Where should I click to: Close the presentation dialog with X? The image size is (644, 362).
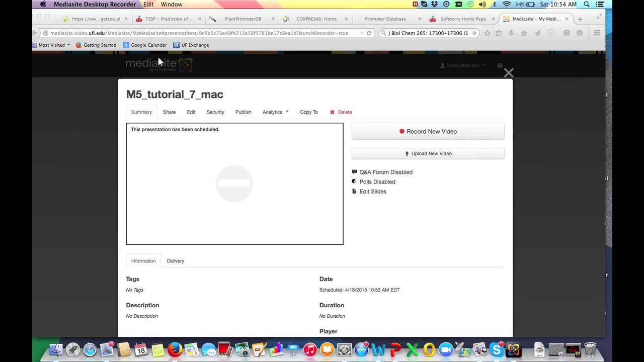pos(509,73)
